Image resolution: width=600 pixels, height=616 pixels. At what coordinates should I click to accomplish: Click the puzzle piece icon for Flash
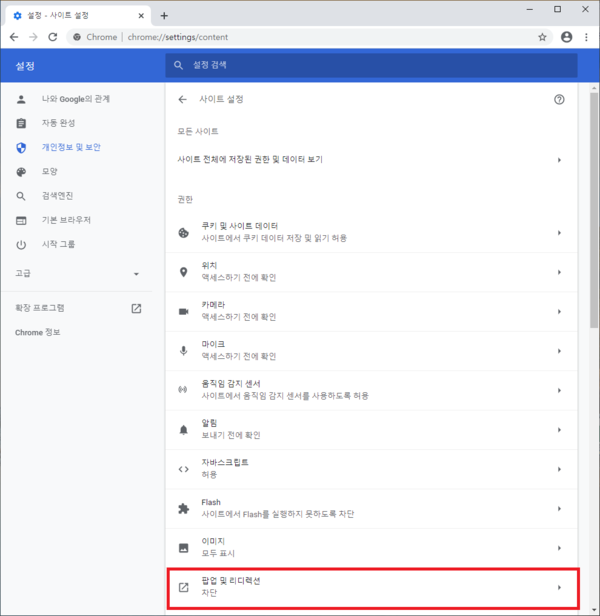click(183, 509)
